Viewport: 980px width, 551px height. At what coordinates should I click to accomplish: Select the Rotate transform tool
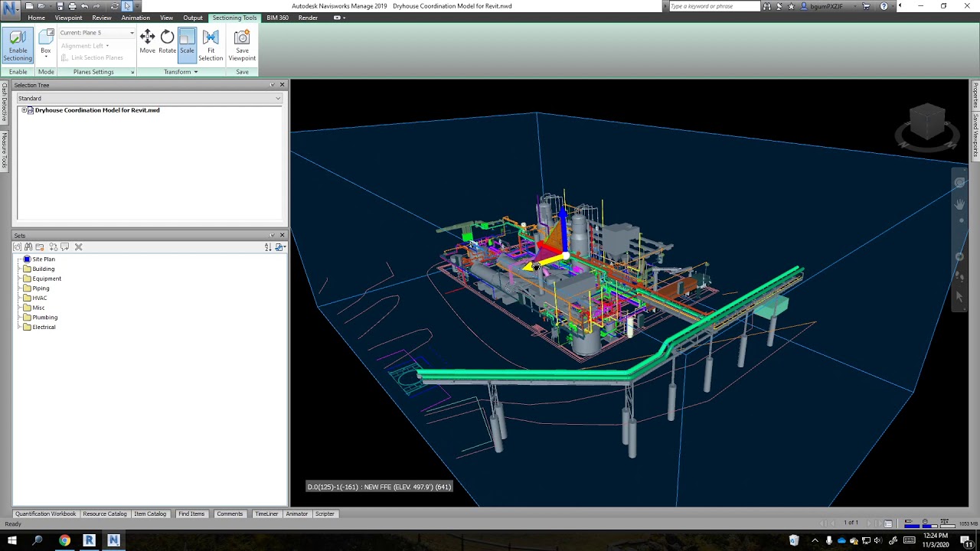[167, 43]
